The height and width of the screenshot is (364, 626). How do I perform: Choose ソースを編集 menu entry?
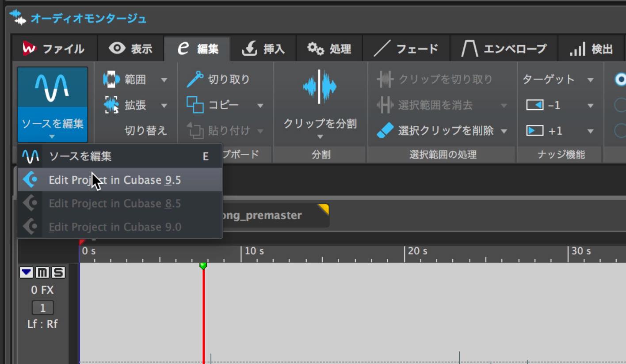(x=120, y=156)
